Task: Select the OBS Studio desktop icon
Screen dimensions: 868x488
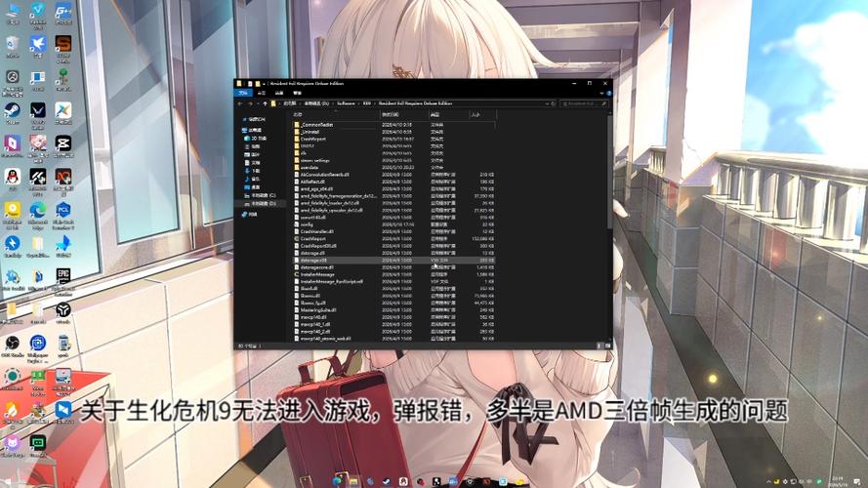Action: (12, 346)
